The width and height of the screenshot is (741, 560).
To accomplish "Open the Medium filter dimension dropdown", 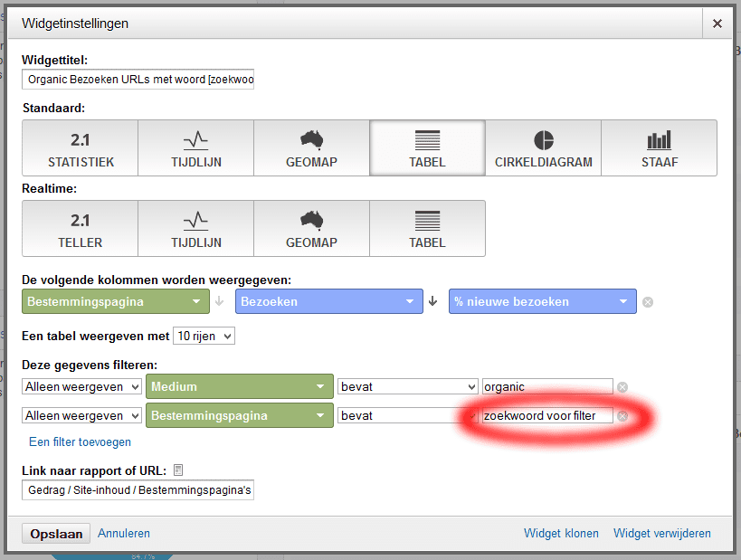I will (240, 386).
